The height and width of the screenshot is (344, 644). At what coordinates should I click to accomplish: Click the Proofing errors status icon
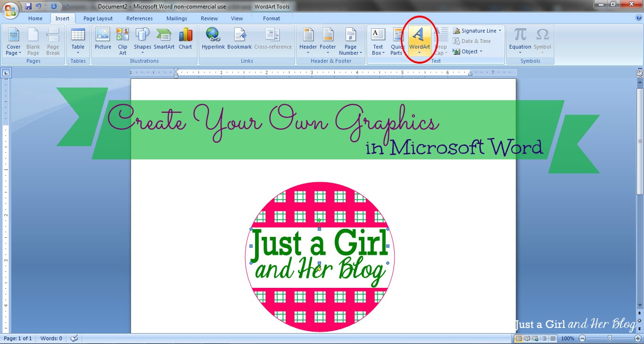pyautogui.click(x=74, y=338)
